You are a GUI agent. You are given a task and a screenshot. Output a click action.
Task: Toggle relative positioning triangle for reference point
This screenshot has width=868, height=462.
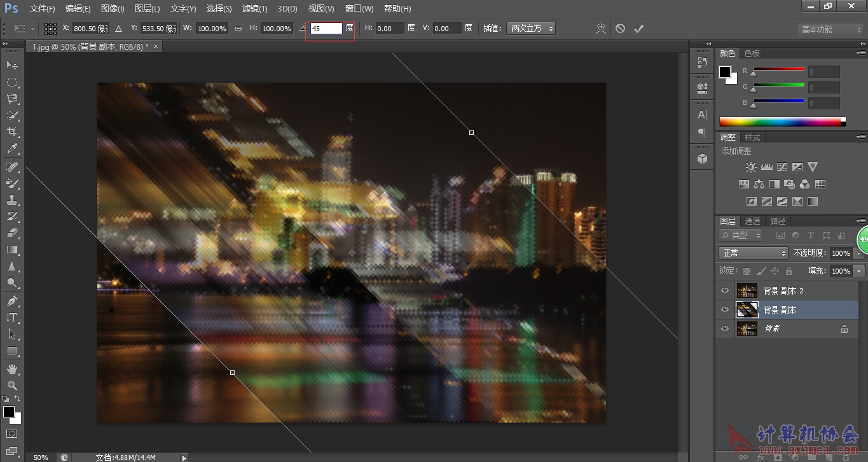118,29
